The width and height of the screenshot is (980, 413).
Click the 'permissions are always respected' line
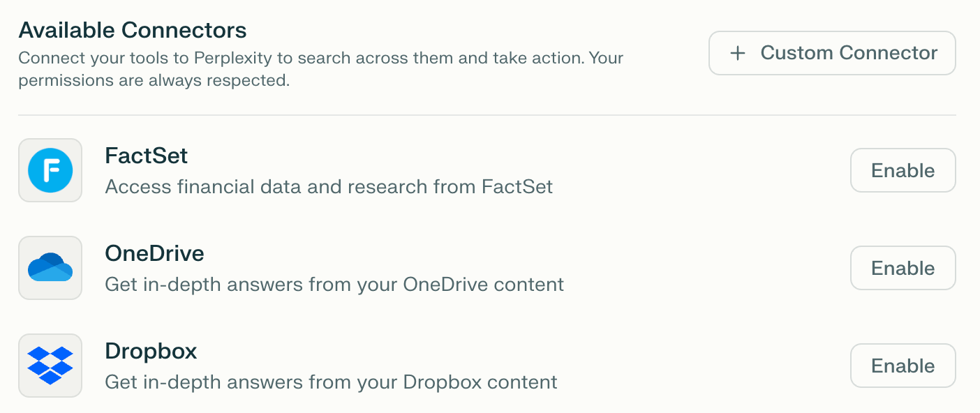154,80
